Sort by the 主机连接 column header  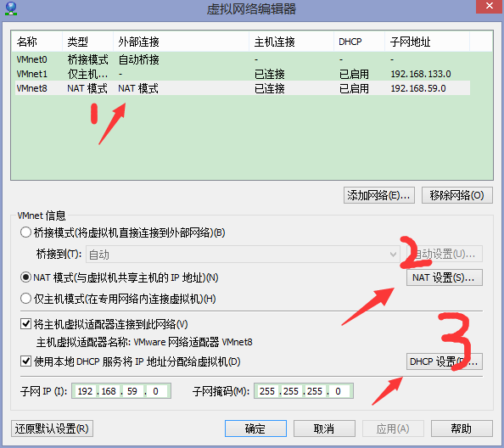[291, 42]
